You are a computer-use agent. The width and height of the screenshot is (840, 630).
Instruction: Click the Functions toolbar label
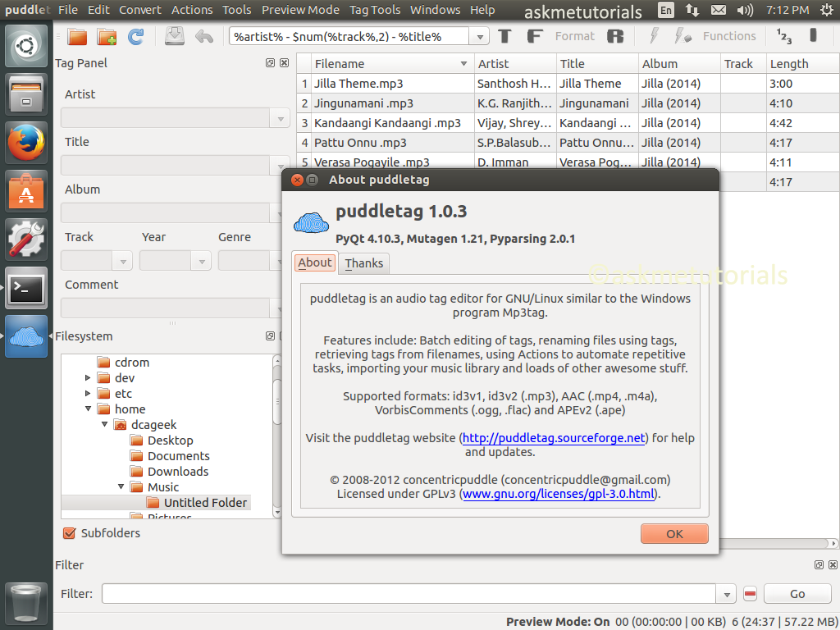pyautogui.click(x=729, y=36)
